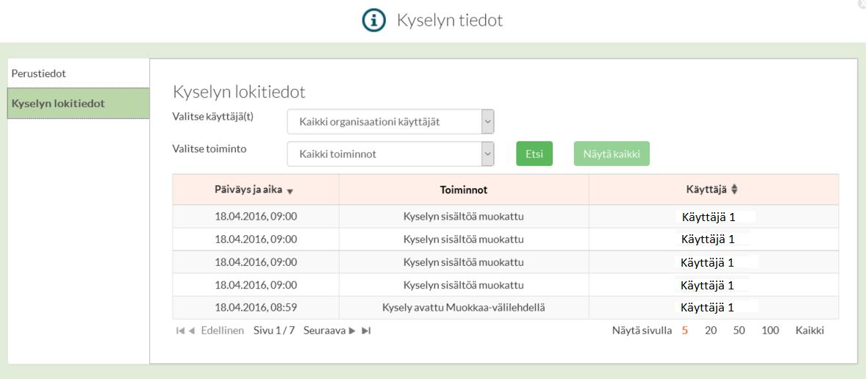The image size is (868, 379).
Task: Click the Näytä sivulla label
Action: 642,331
